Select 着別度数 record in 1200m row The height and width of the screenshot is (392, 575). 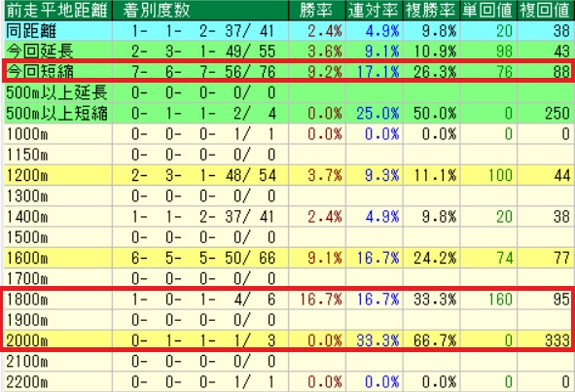point(203,176)
